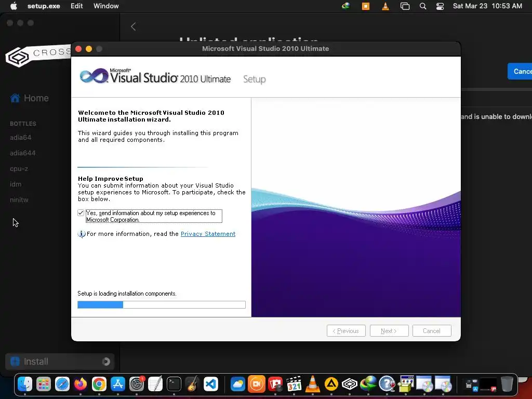Open the red photo app in dock
The width and height of the screenshot is (532, 399).
[275, 384]
